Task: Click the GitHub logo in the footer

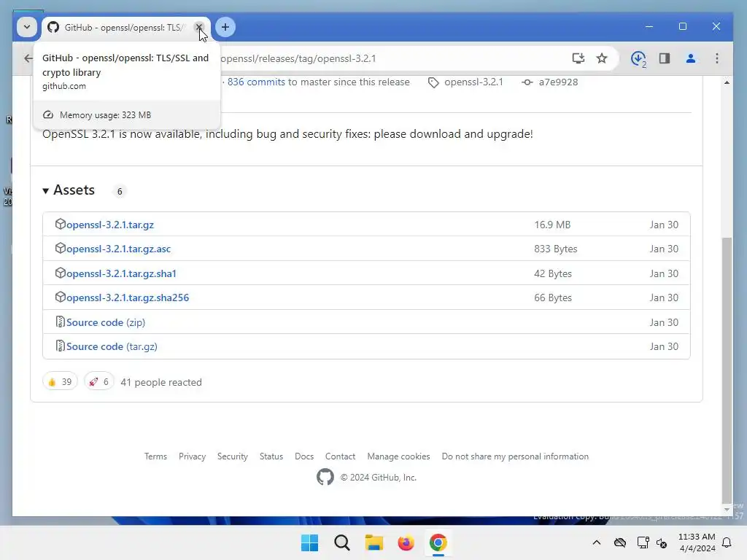Action: (325, 477)
